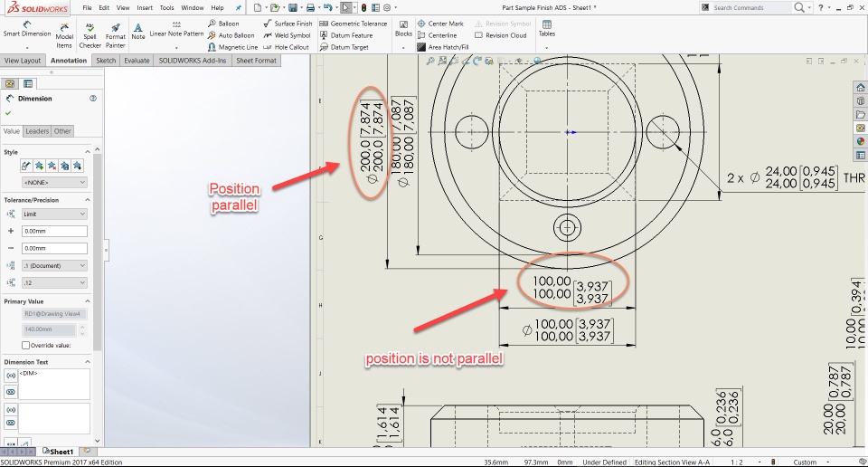Apply Area Hatch/Fill

(x=443, y=47)
